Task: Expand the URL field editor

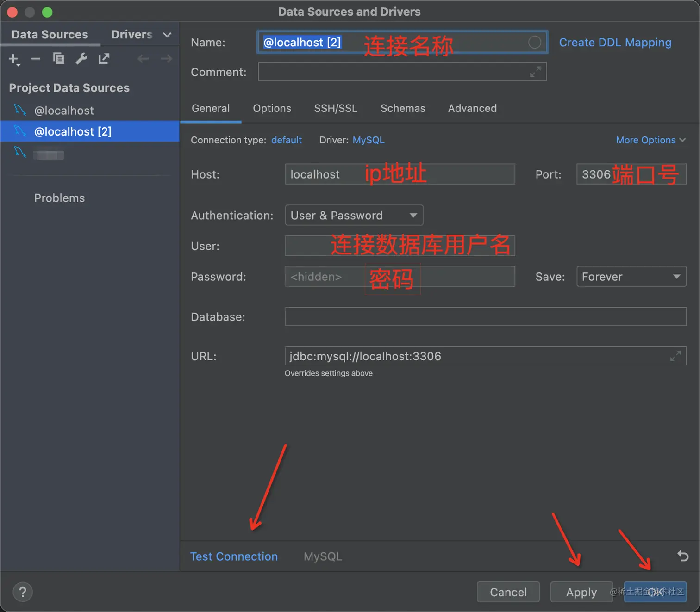Action: (x=675, y=356)
